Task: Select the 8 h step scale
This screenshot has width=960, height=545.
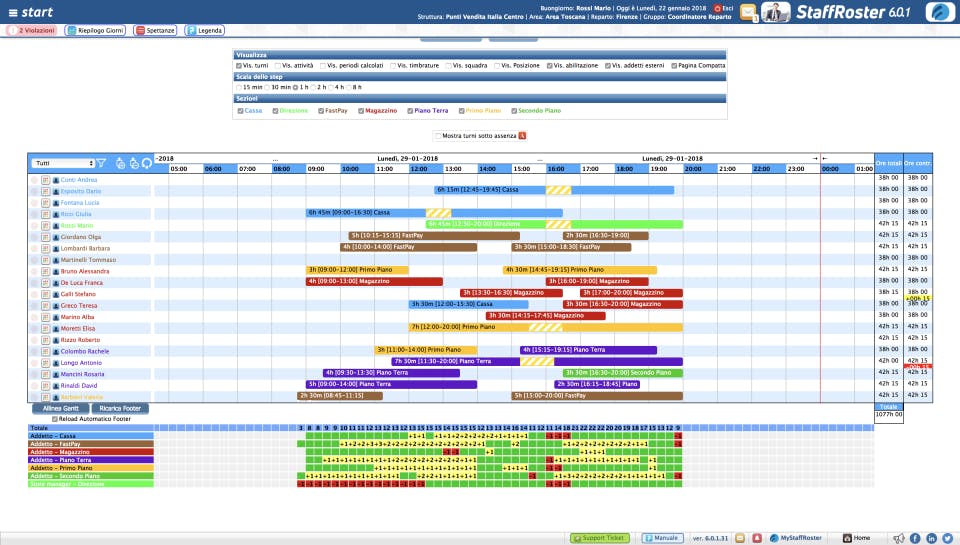Action: tap(348, 88)
